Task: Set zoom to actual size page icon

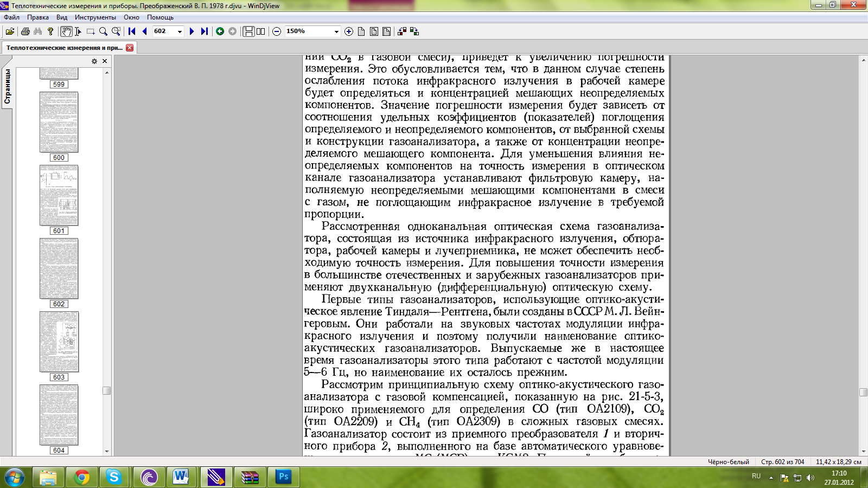Action: pos(361,31)
